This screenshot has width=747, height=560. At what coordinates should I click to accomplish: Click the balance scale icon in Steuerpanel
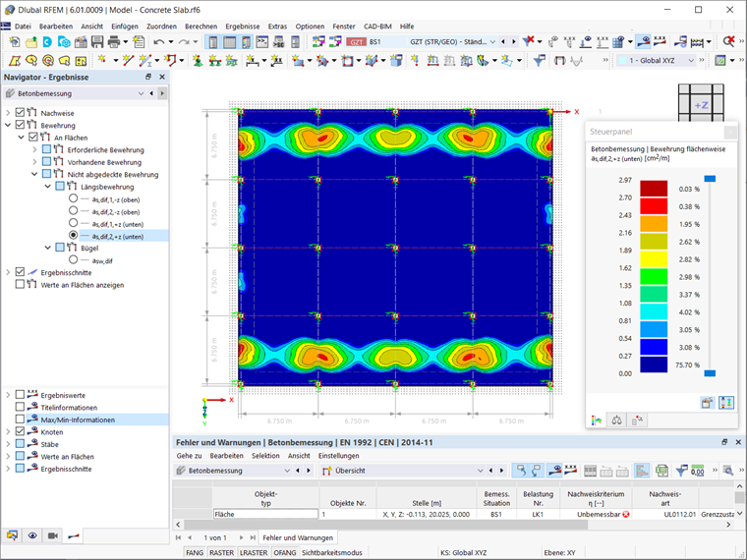[x=616, y=420]
